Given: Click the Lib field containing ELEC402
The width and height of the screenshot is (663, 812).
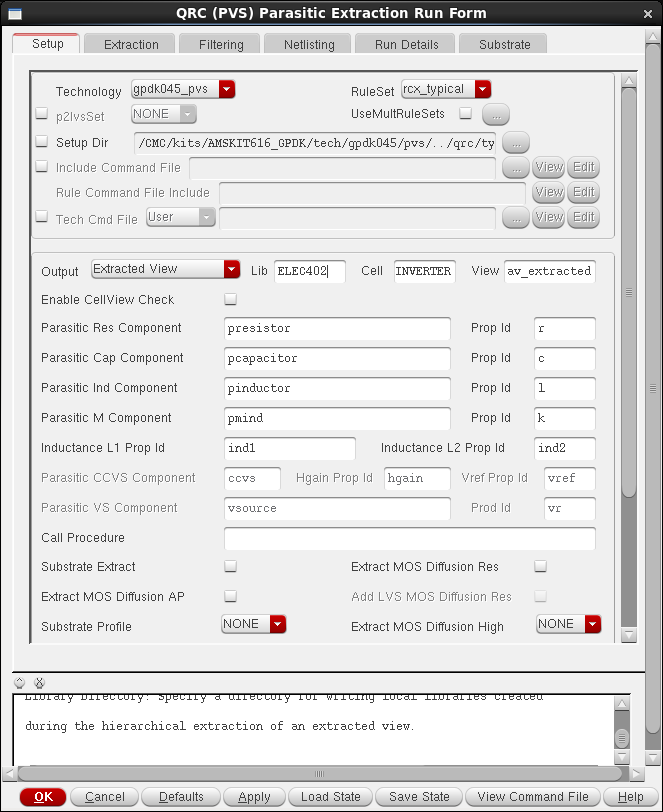Looking at the screenshot, I should 310,271.
